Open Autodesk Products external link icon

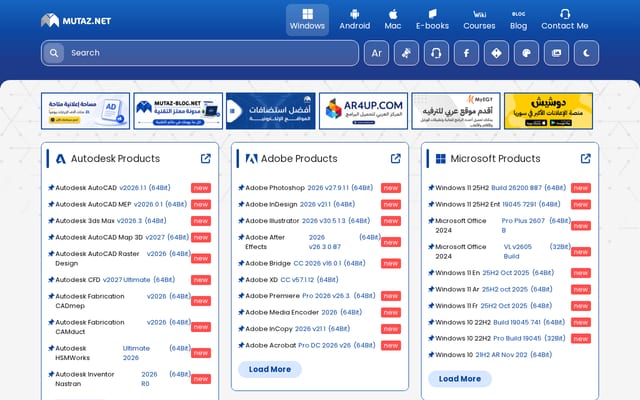pyautogui.click(x=206, y=158)
